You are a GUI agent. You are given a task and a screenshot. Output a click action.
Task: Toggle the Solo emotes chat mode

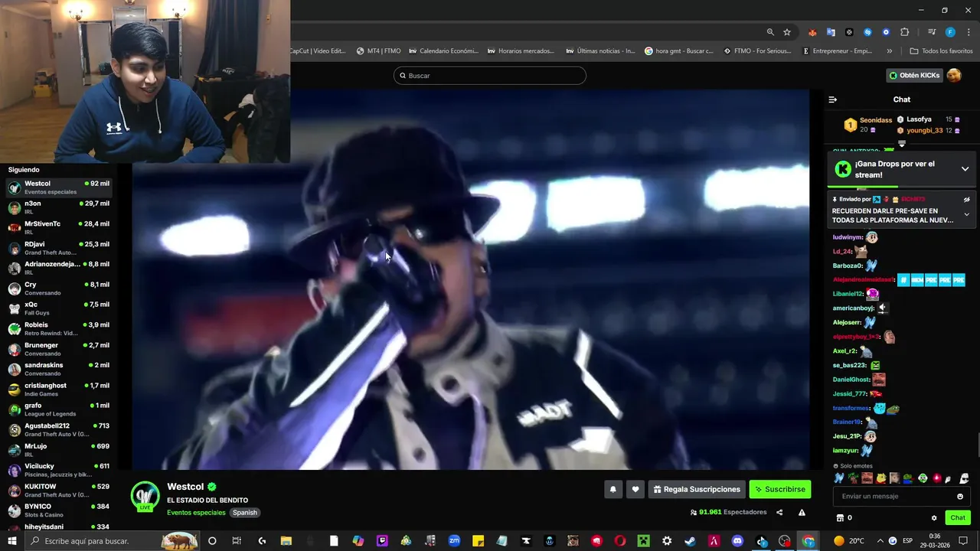854,465
